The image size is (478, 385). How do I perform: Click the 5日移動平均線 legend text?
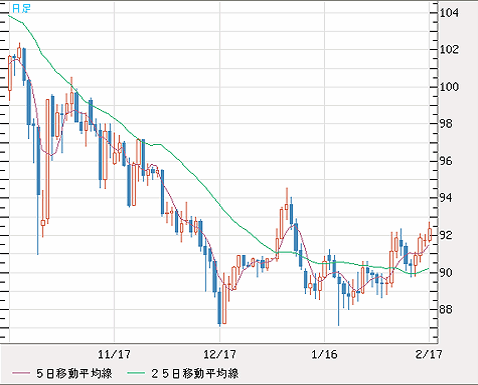click(x=74, y=373)
